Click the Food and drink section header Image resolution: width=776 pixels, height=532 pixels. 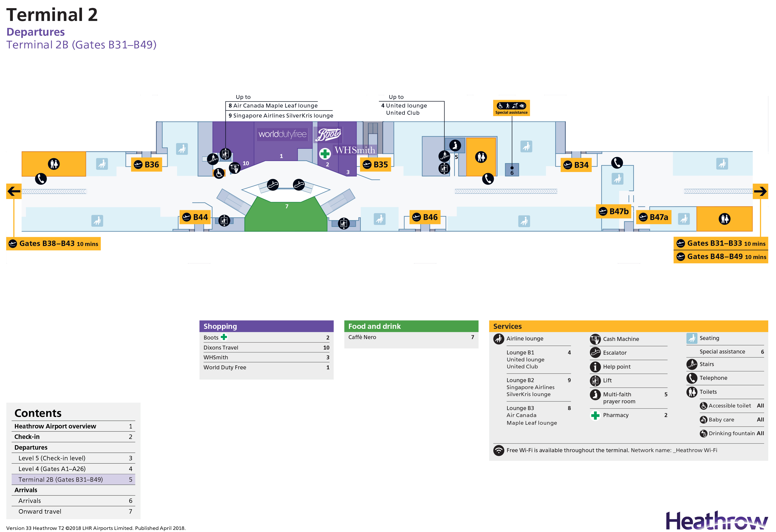click(x=411, y=327)
